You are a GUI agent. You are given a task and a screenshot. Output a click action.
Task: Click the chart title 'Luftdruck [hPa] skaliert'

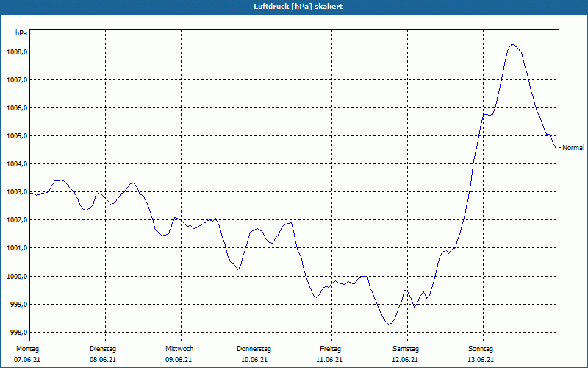pos(298,7)
